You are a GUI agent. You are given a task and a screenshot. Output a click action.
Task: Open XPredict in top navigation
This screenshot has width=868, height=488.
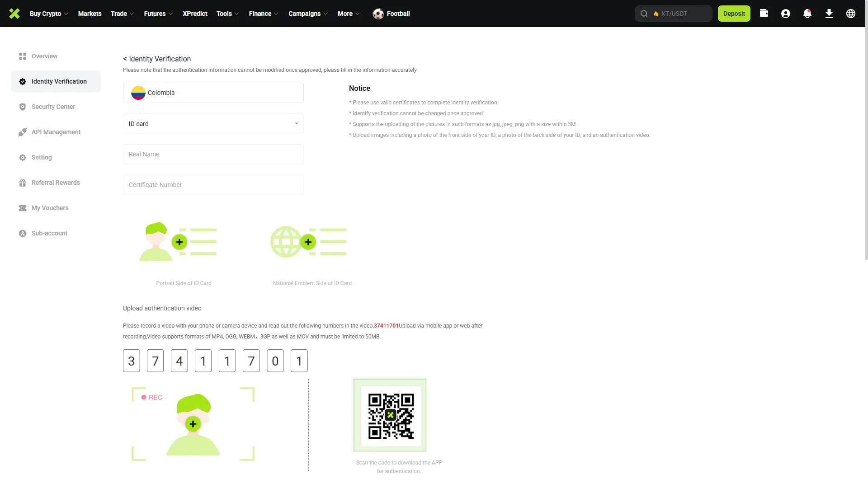(195, 14)
